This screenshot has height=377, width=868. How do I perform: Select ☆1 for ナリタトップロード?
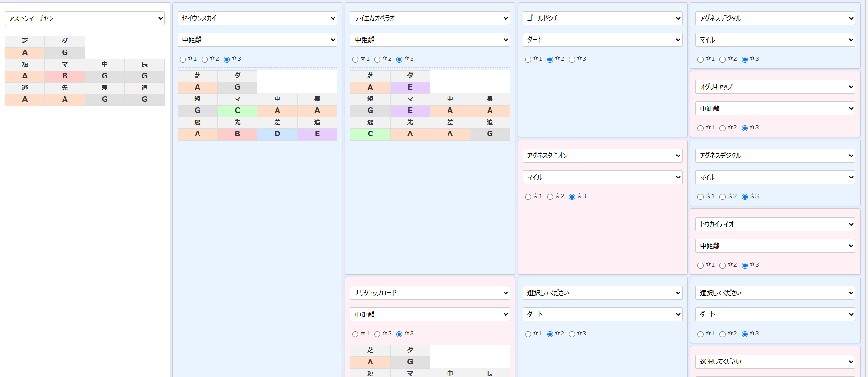tap(355, 334)
